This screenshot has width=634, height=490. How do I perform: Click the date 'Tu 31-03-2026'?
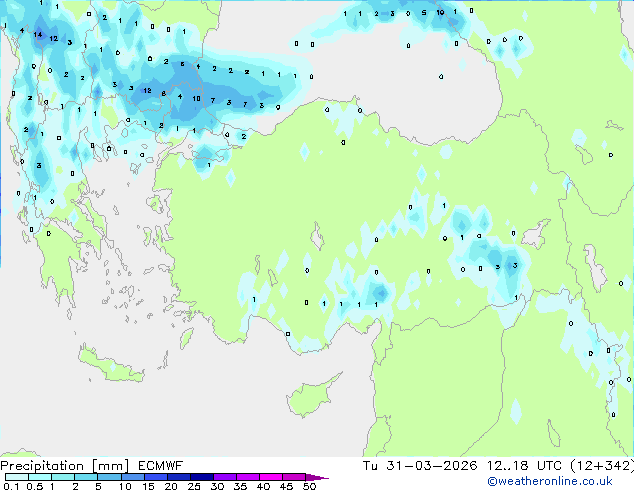click(420, 466)
